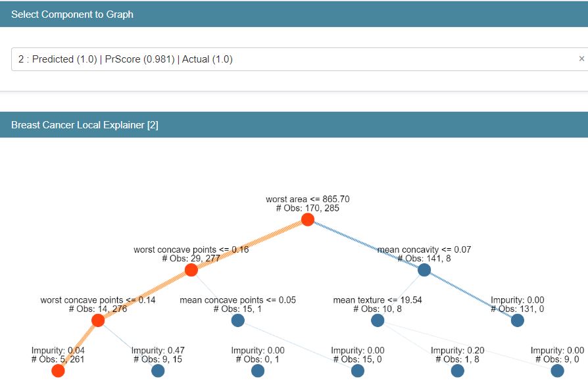Click the 'mean texture <= 19.54' node
The image size is (588, 387).
(377, 320)
